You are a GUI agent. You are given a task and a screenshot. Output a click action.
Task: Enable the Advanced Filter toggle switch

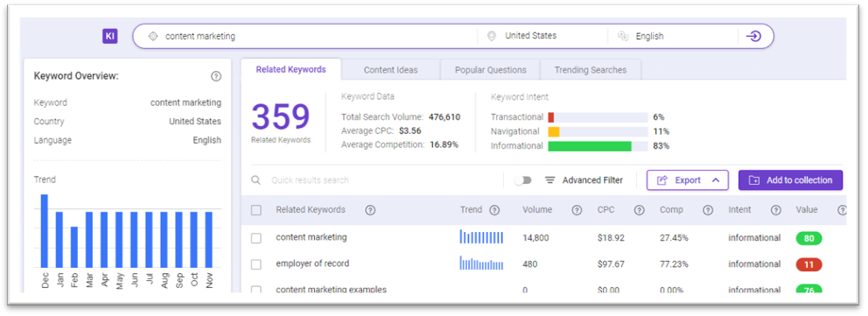[x=522, y=180]
